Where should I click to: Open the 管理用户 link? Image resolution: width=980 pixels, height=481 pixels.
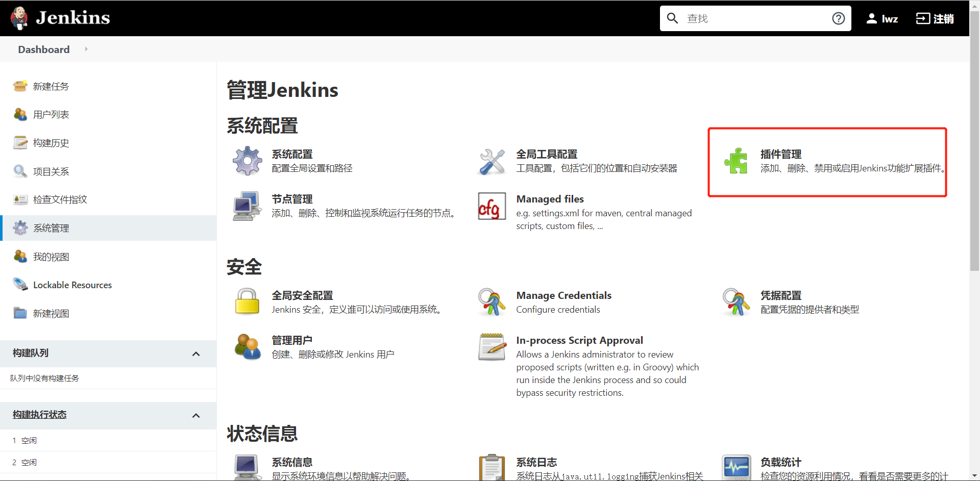(x=292, y=340)
